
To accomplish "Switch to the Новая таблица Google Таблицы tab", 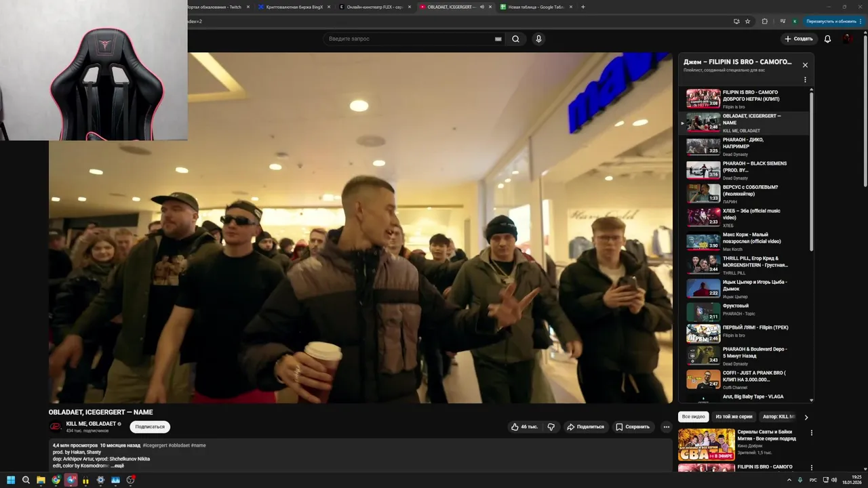I will tap(536, 7).
